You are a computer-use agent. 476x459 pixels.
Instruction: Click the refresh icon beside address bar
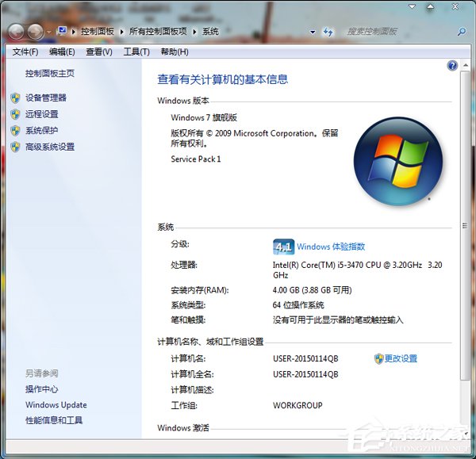328,32
